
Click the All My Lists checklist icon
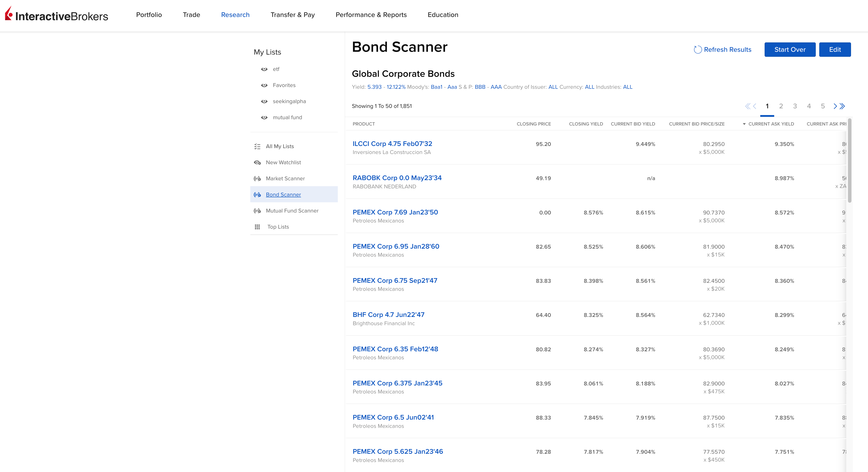point(257,146)
